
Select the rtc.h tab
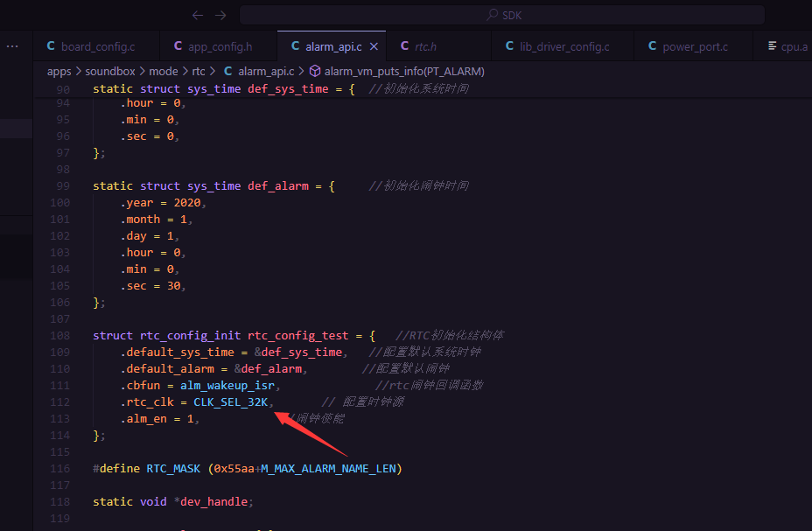(x=438, y=46)
